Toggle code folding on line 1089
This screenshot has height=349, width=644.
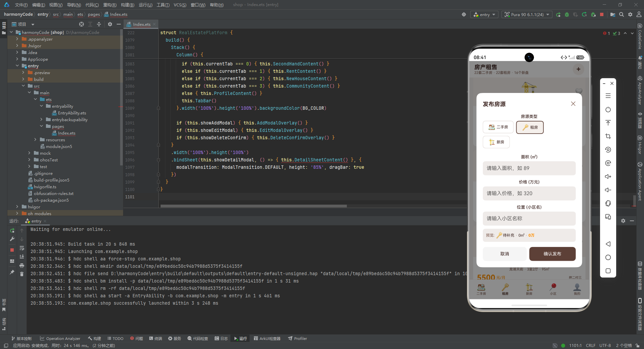point(158,108)
